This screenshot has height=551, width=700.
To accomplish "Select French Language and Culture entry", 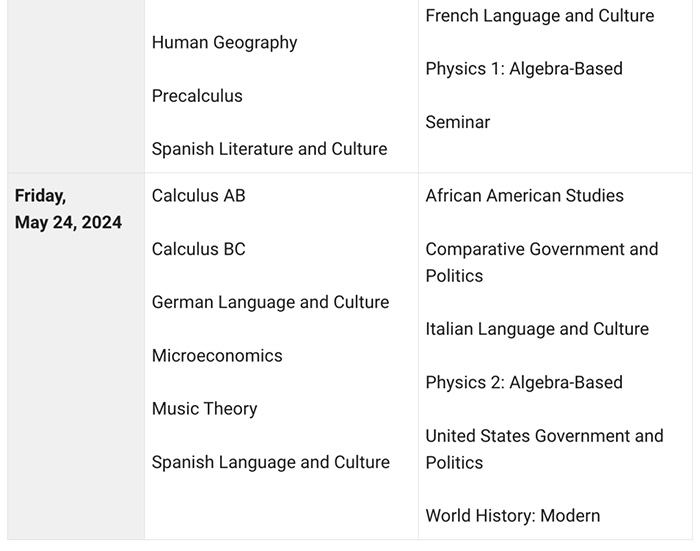I will (539, 16).
